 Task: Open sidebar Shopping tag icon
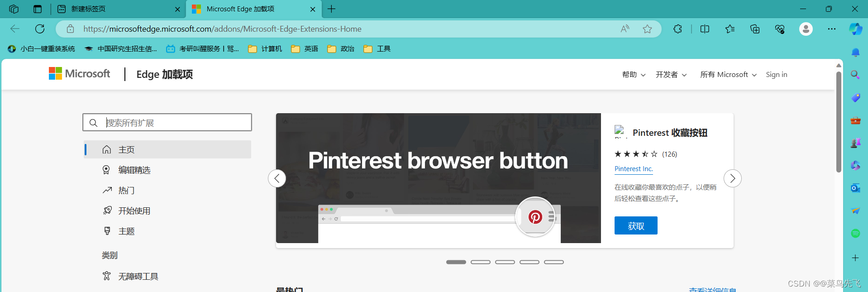coord(855,97)
